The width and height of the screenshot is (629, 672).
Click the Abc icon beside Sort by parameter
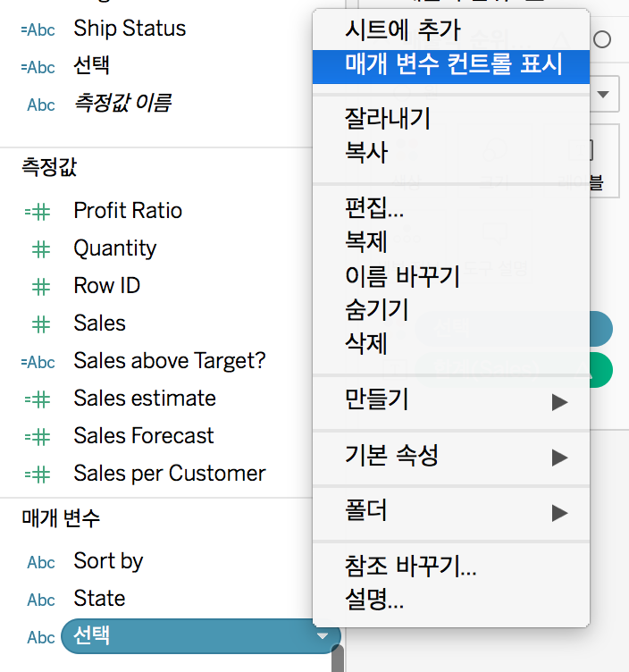coord(41,562)
